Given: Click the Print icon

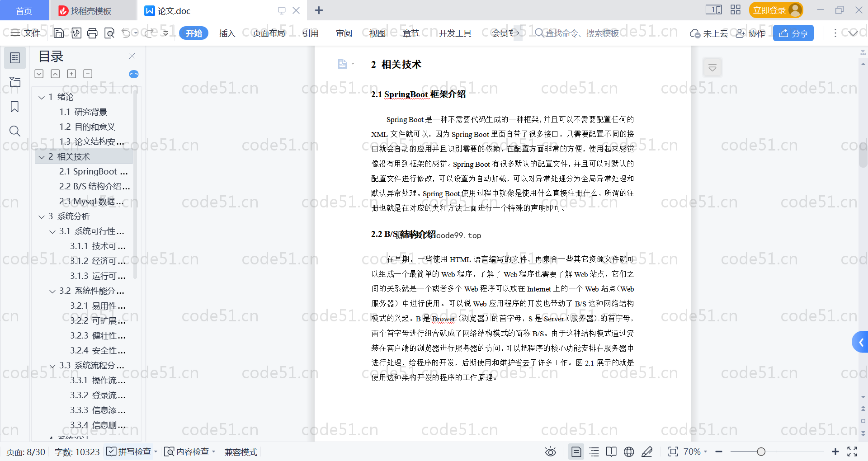Looking at the screenshot, I should tap(92, 33).
